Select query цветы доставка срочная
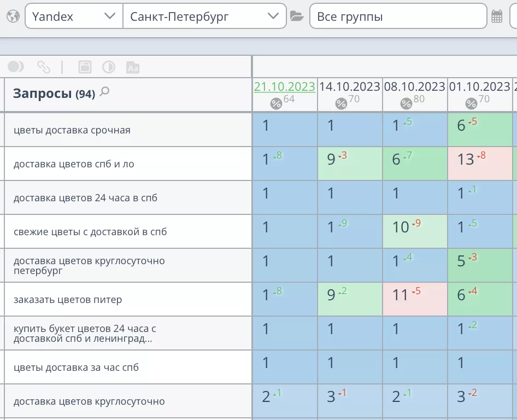The width and height of the screenshot is (517, 420). pyautogui.click(x=72, y=130)
